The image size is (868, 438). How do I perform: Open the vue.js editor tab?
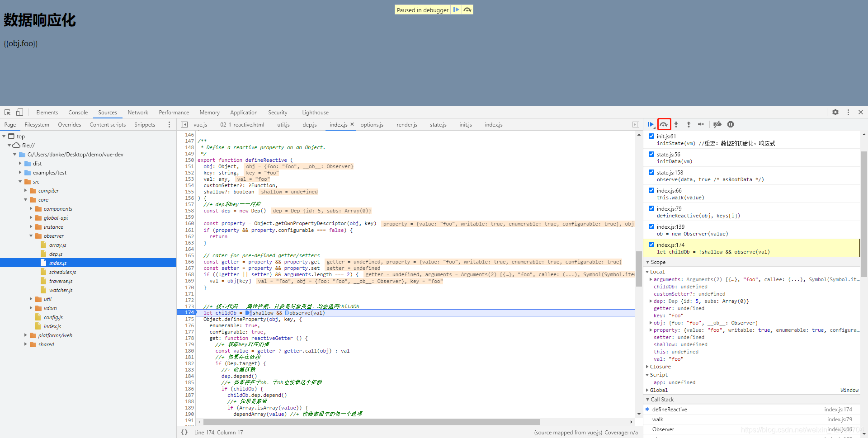(x=200, y=125)
